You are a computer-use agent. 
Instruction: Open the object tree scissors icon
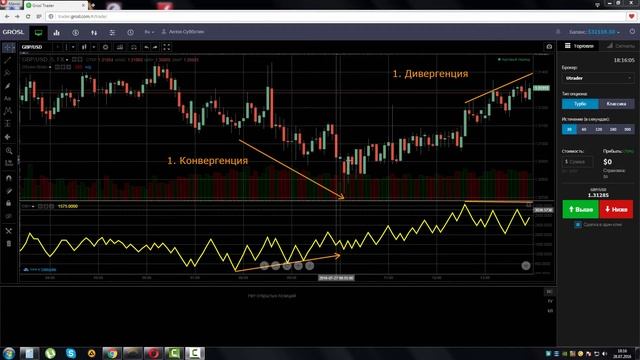tap(9, 231)
